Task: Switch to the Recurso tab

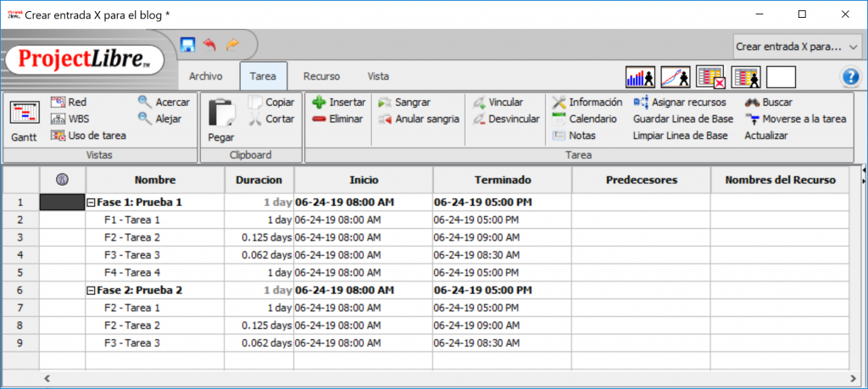Action: [321, 76]
